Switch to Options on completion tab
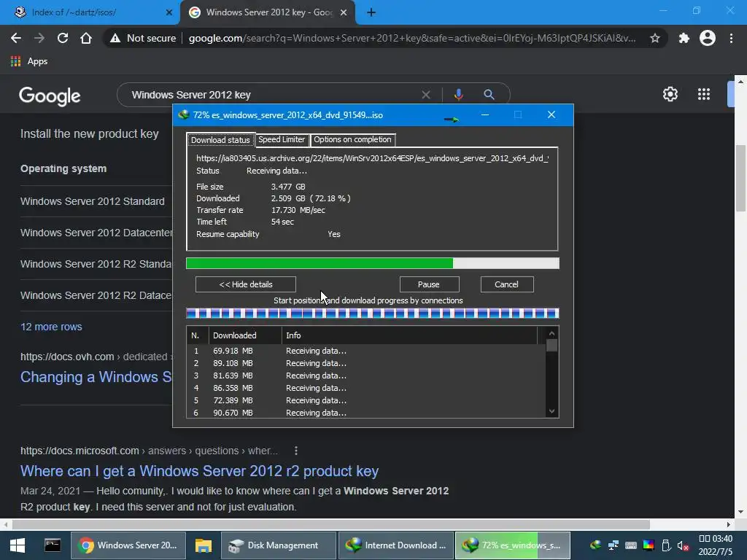Viewport: 747px width, 560px height. 352,139
